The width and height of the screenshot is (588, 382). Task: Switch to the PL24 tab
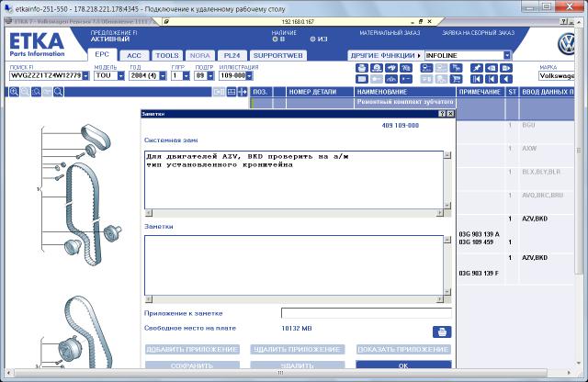[232, 55]
